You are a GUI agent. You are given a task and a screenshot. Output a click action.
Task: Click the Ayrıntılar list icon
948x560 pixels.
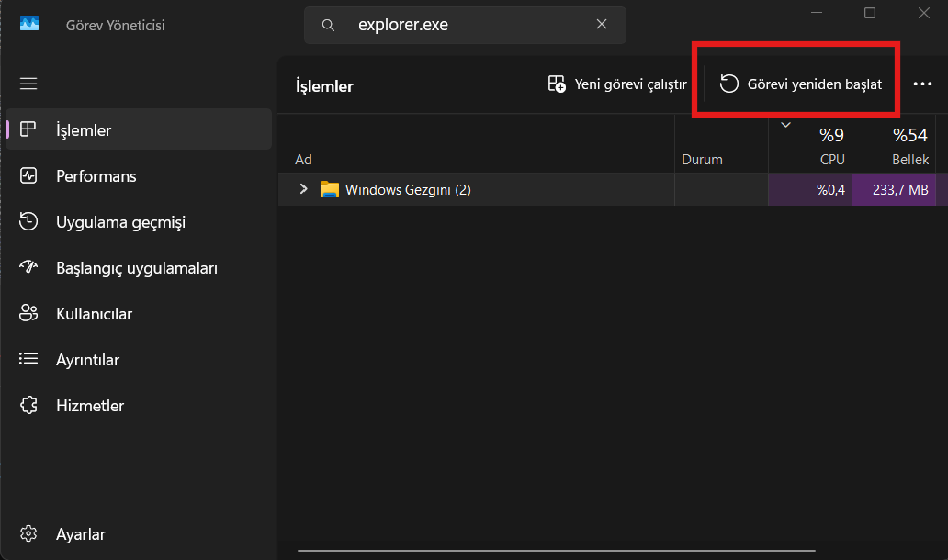click(x=28, y=359)
